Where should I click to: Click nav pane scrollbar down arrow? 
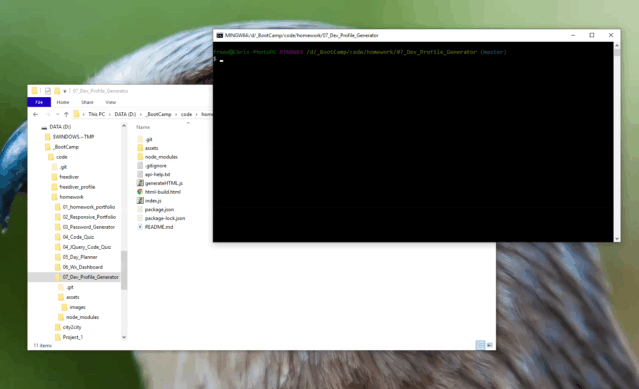coord(124,337)
